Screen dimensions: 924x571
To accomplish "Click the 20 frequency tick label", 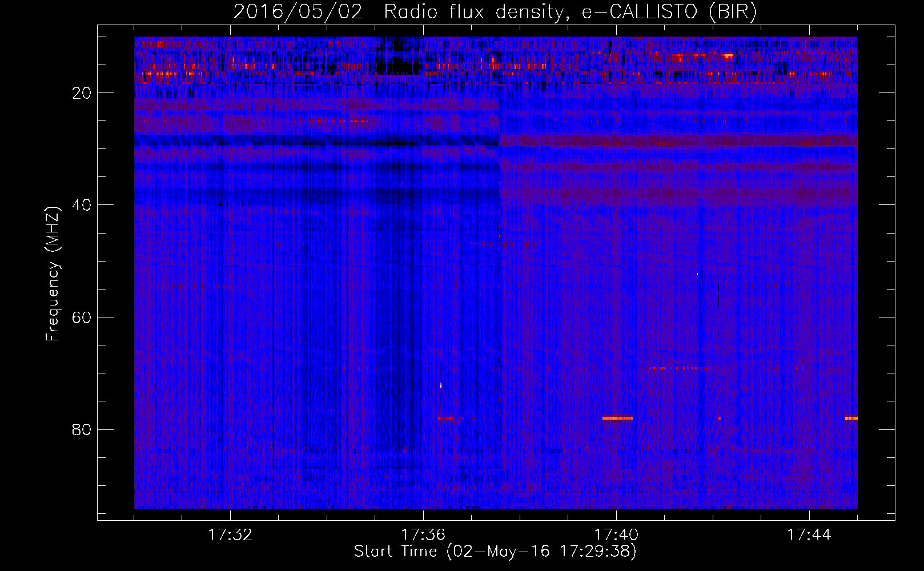I will [x=82, y=93].
